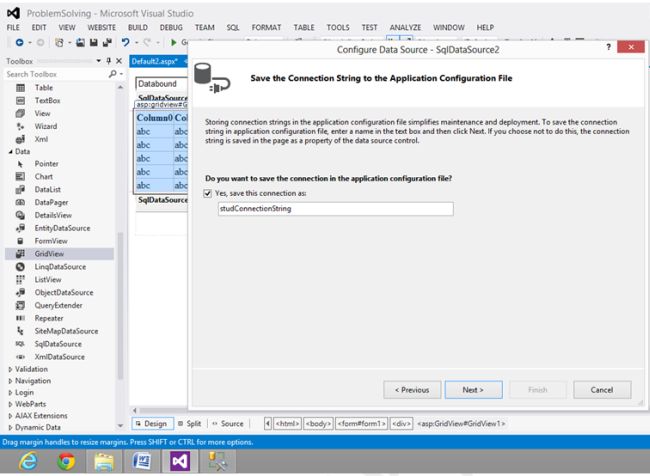Click the Previous button
Viewport: 650px width, 476px height.
click(x=412, y=390)
